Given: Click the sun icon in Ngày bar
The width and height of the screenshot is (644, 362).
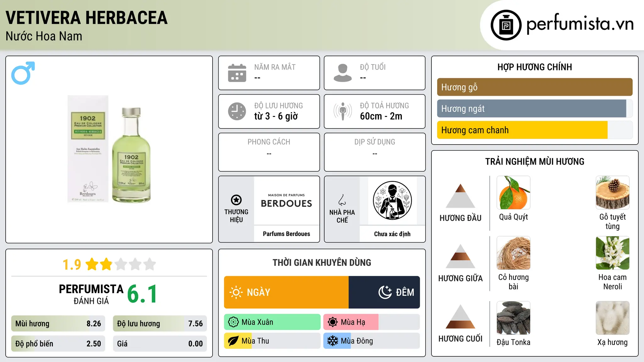Looking at the screenshot, I should 236,292.
